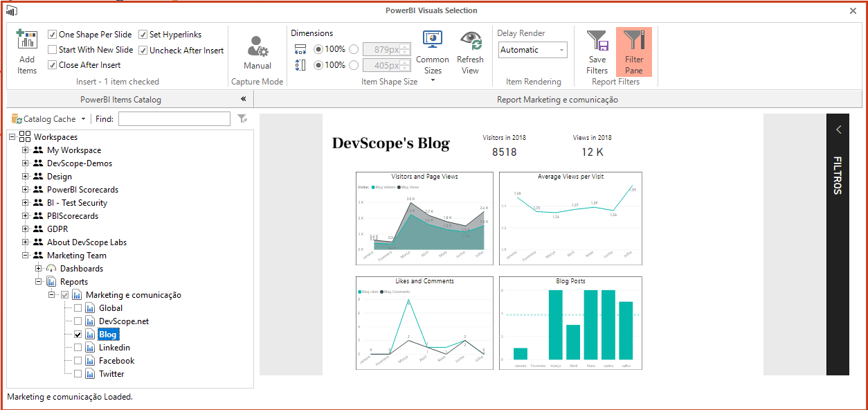Click the Catalog Cache icon
This screenshot has width=868, height=410.
(x=17, y=118)
